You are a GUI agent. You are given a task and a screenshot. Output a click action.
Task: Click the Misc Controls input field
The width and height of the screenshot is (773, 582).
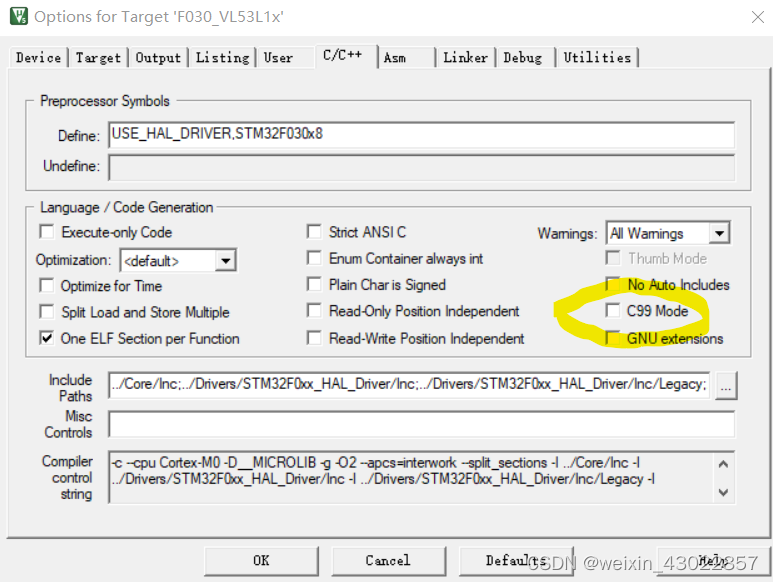click(x=422, y=424)
